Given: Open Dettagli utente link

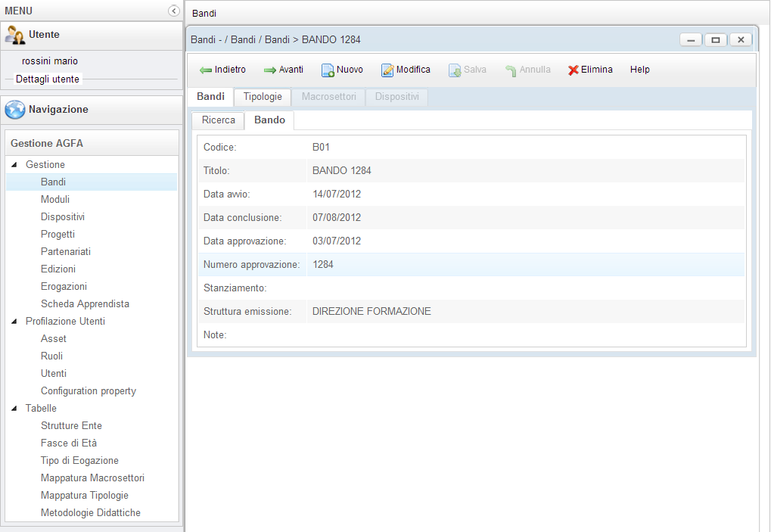Looking at the screenshot, I should click(x=48, y=79).
